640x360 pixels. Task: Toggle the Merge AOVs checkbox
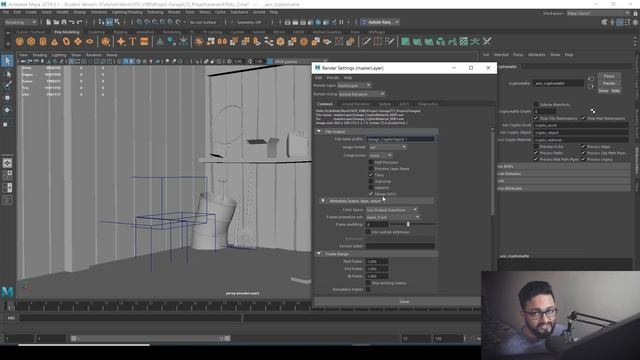coord(371,194)
